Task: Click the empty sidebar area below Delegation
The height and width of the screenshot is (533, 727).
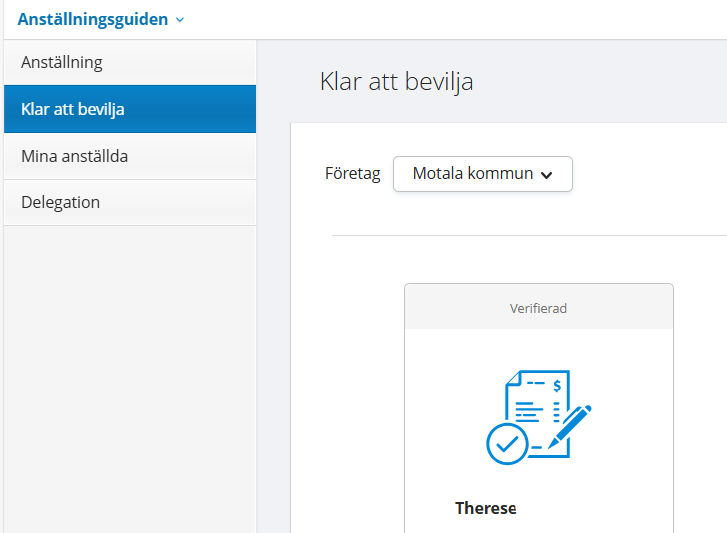Action: (x=129, y=380)
